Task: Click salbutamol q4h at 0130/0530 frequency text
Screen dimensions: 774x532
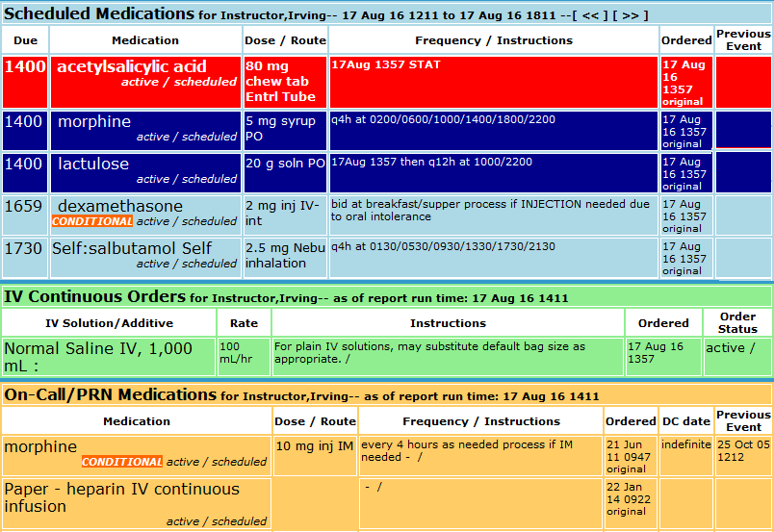Action: (443, 246)
